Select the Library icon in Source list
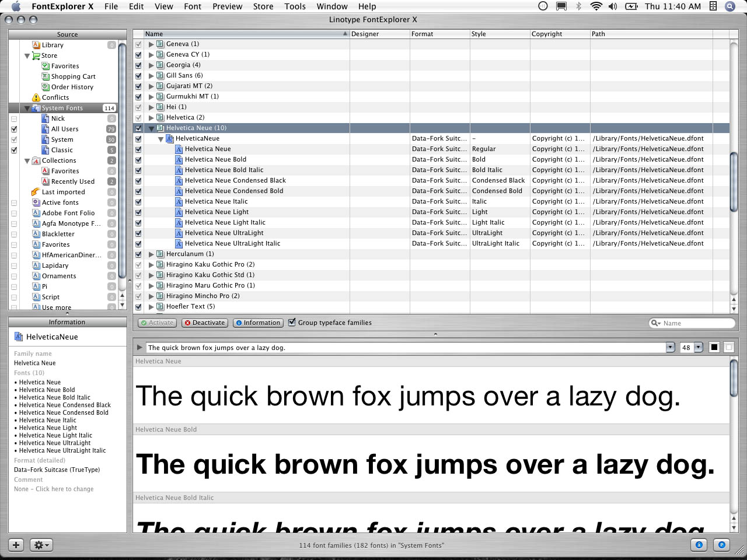747x560 pixels. click(36, 45)
